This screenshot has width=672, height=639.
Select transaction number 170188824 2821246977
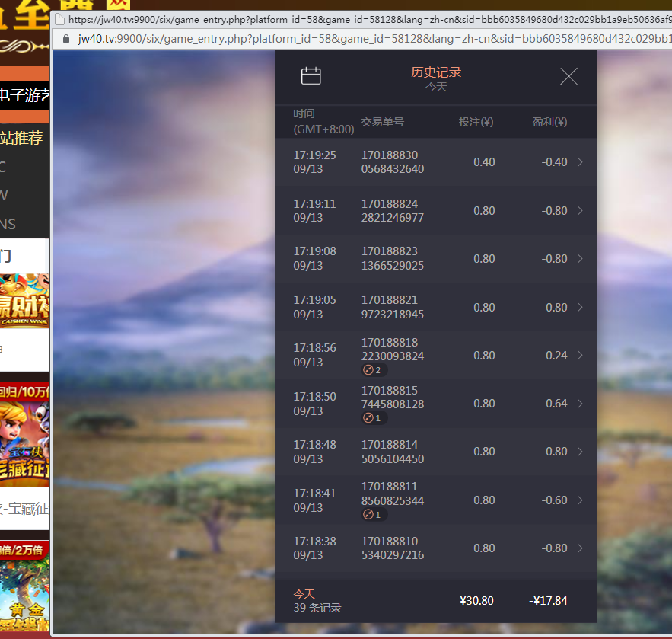[393, 210]
